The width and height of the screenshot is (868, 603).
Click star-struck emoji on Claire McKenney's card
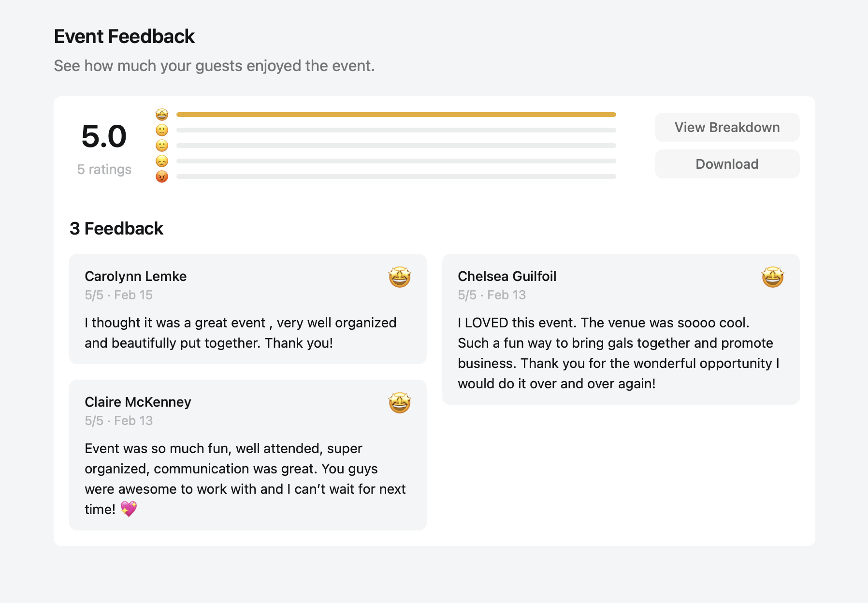click(400, 402)
